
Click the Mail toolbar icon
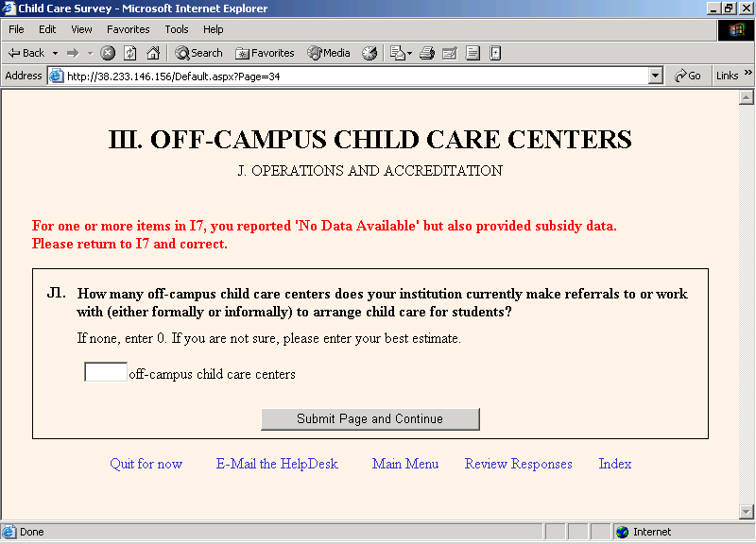tap(397, 53)
